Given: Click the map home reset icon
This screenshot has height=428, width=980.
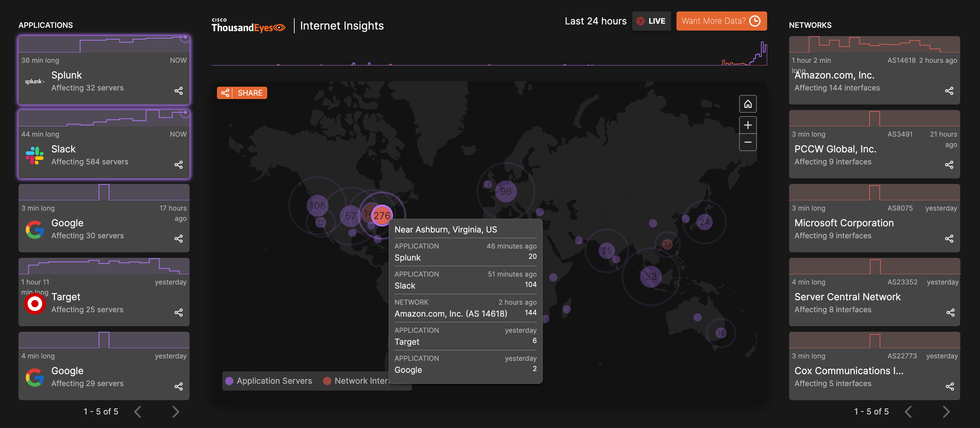Looking at the screenshot, I should point(748,104).
